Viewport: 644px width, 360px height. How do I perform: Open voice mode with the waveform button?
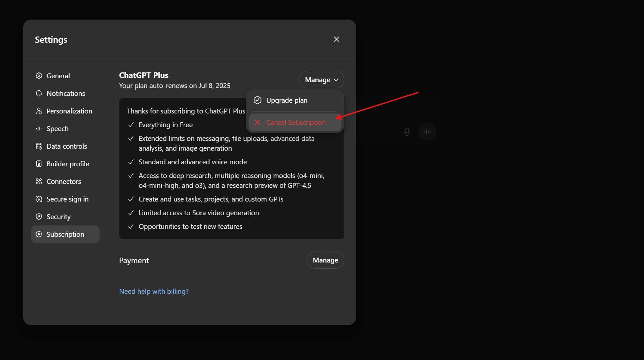[x=428, y=132]
